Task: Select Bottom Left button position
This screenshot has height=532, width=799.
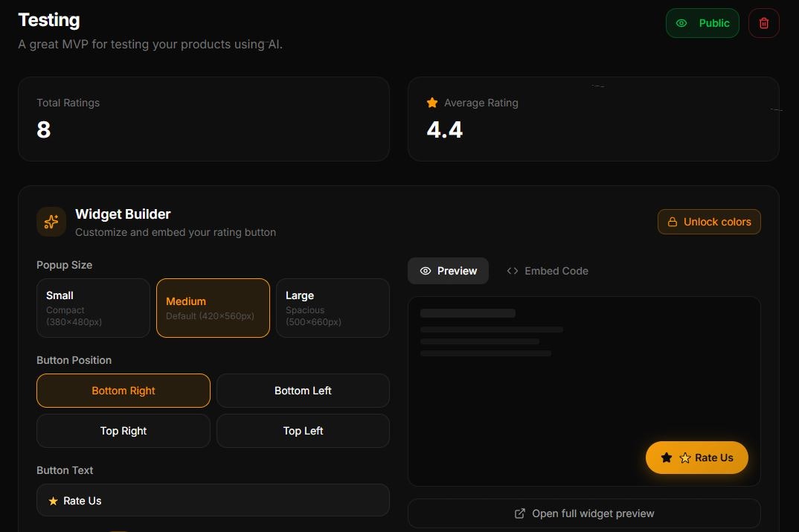Action: tap(303, 390)
